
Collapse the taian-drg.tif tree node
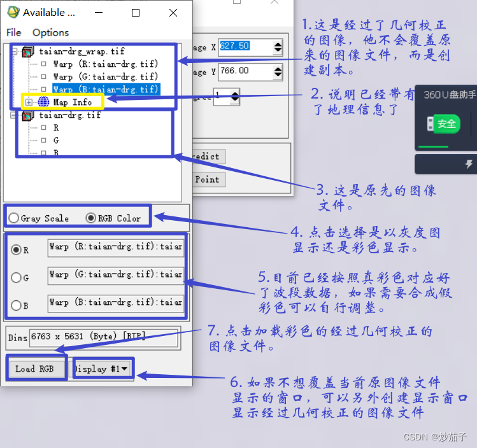(13, 115)
